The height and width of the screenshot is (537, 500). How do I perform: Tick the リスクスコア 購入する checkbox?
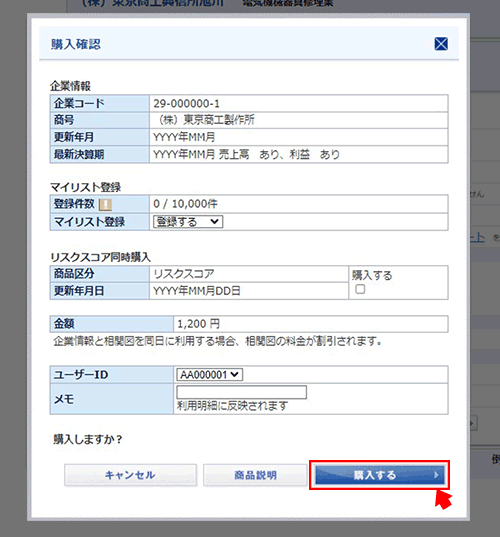(360, 289)
